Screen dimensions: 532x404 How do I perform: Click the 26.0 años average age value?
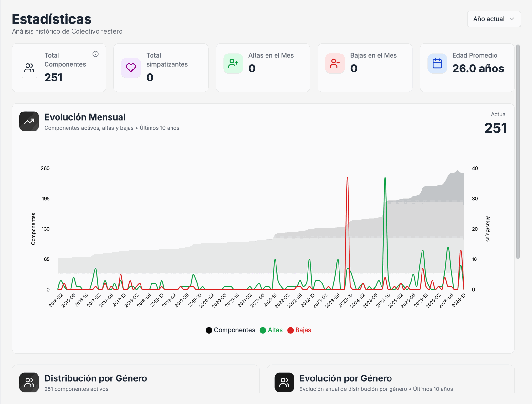tap(478, 69)
